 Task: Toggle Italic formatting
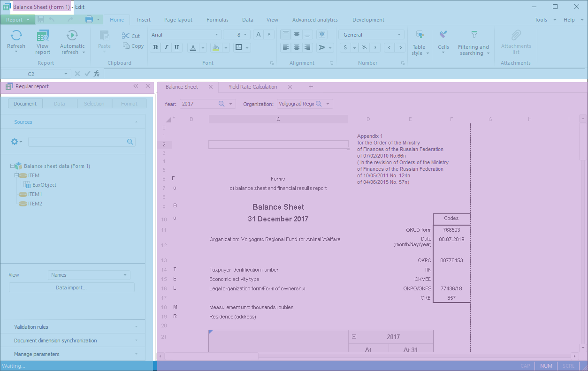point(166,47)
